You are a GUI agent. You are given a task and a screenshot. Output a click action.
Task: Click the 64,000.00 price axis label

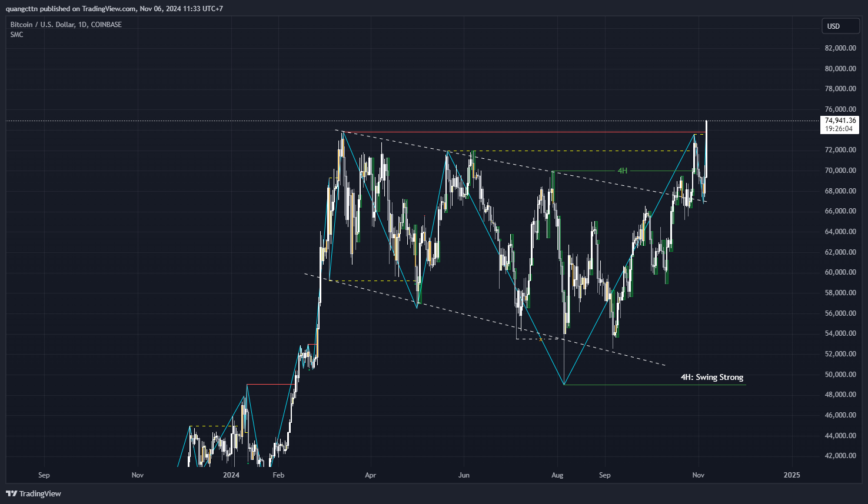point(840,232)
